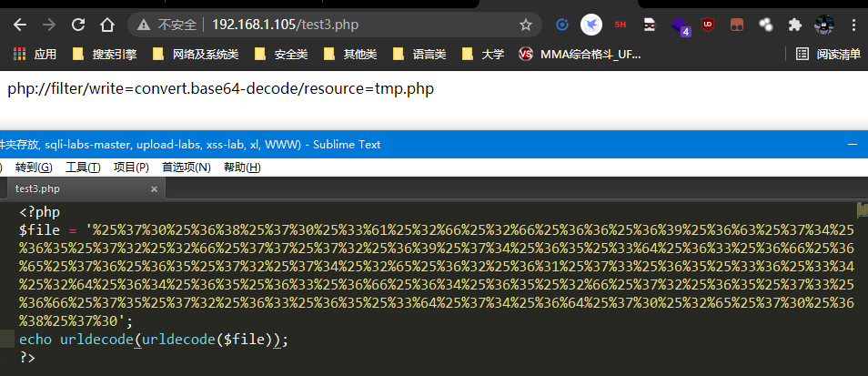This screenshot has width=868, height=376.
Task: Open the 项目(P) menu in Sublime Text
Action: [131, 168]
